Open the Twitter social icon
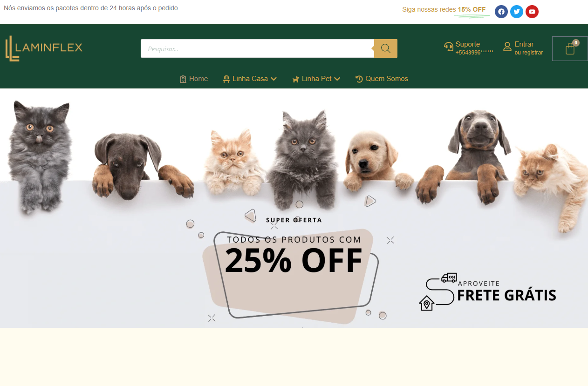The width and height of the screenshot is (588, 386). (517, 12)
